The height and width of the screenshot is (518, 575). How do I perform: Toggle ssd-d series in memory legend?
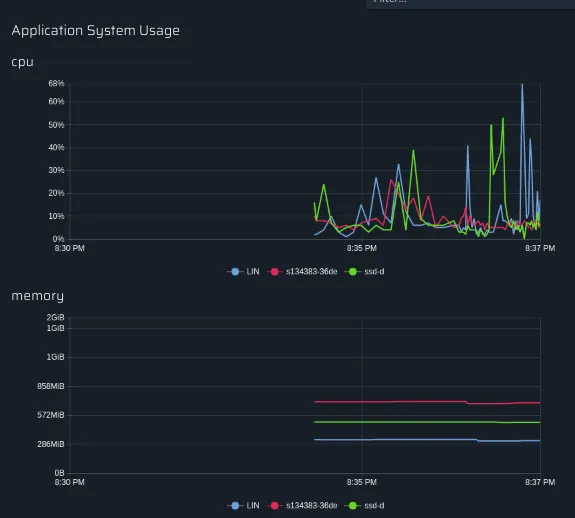pos(365,506)
